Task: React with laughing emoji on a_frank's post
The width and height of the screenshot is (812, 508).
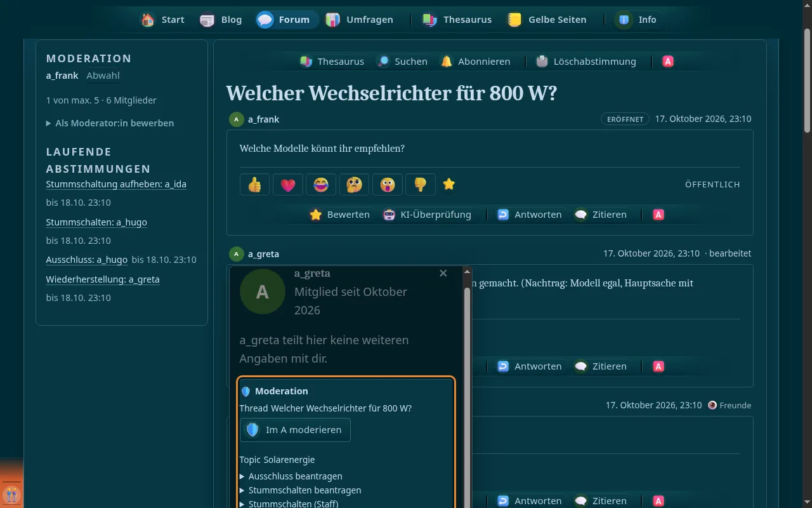Action: point(321,185)
